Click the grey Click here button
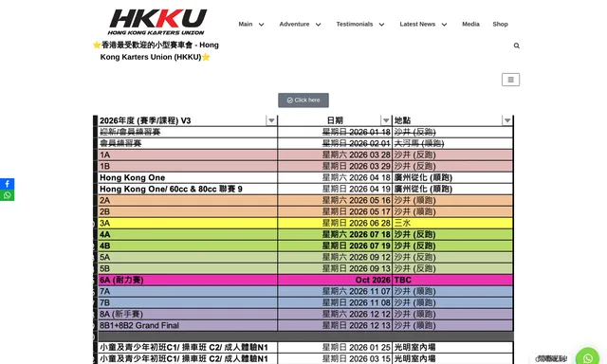The height and width of the screenshot is (364, 607). pos(303,100)
